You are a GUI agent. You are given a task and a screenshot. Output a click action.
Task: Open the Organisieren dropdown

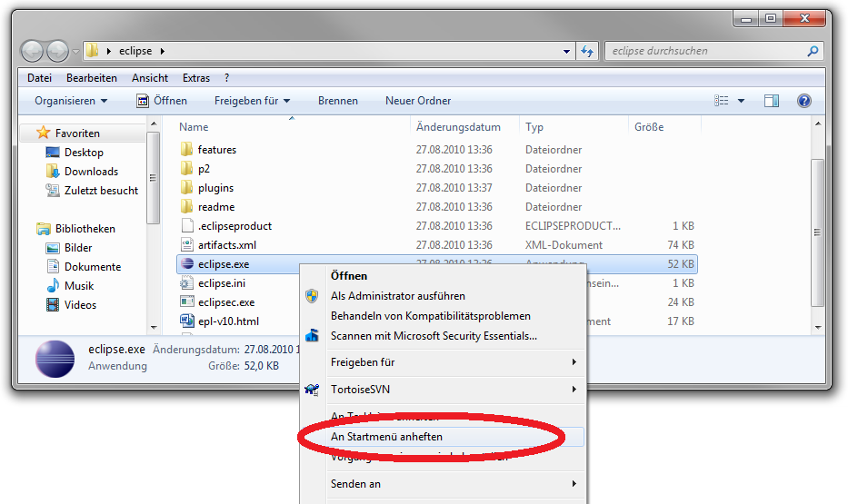71,101
